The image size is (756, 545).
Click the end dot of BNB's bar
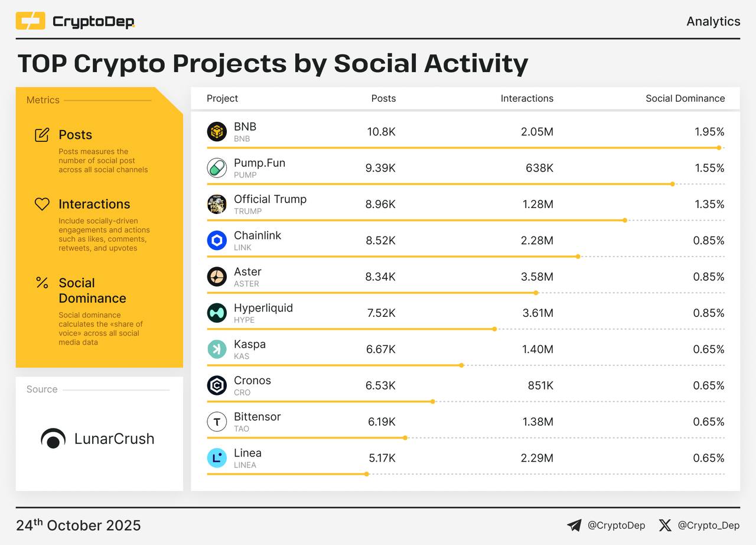click(x=719, y=148)
